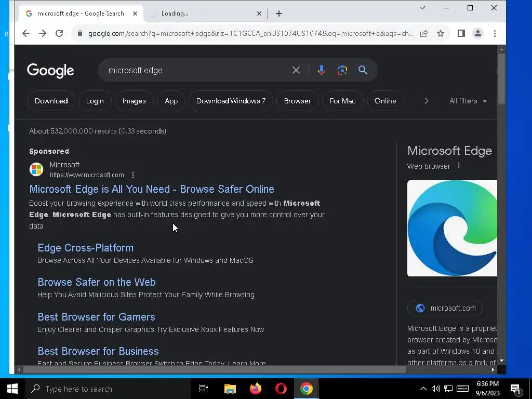This screenshot has width=532, height=399.
Task: Select the Login filter chip
Action: 95,101
